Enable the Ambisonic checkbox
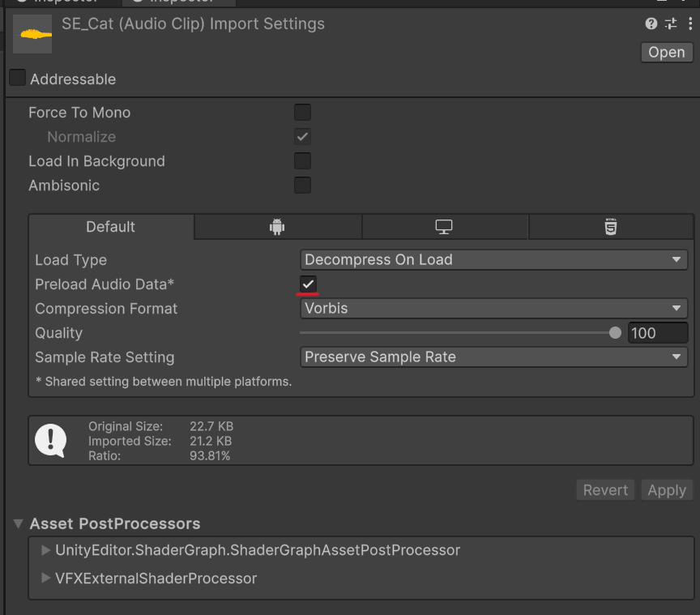This screenshot has height=615, width=700. (x=302, y=185)
